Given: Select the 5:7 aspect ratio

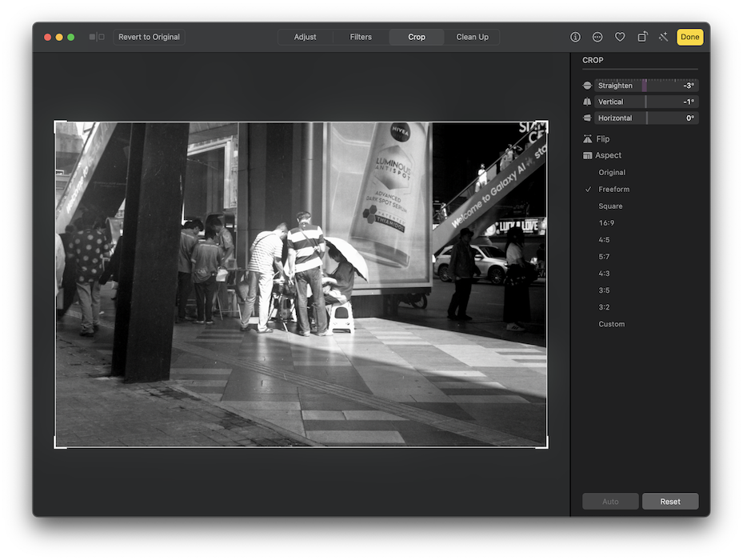Looking at the screenshot, I should pyautogui.click(x=604, y=257).
